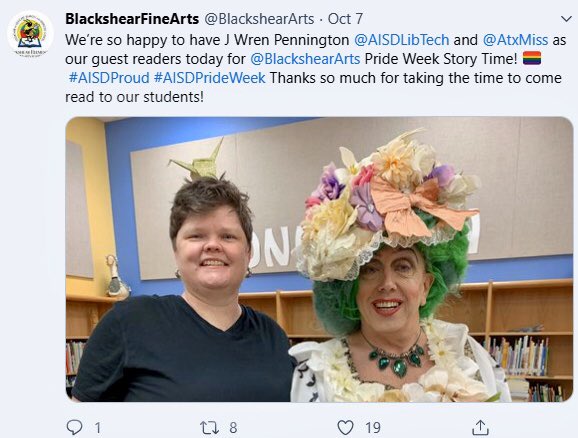Open the attached story time photo

(x=319, y=259)
